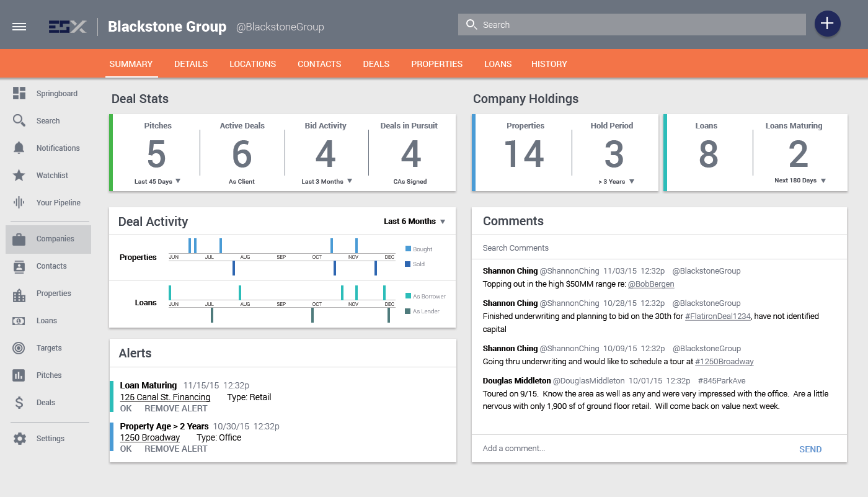Click the Contacts card icon
Screen dimensions: 868x497
point(19,266)
